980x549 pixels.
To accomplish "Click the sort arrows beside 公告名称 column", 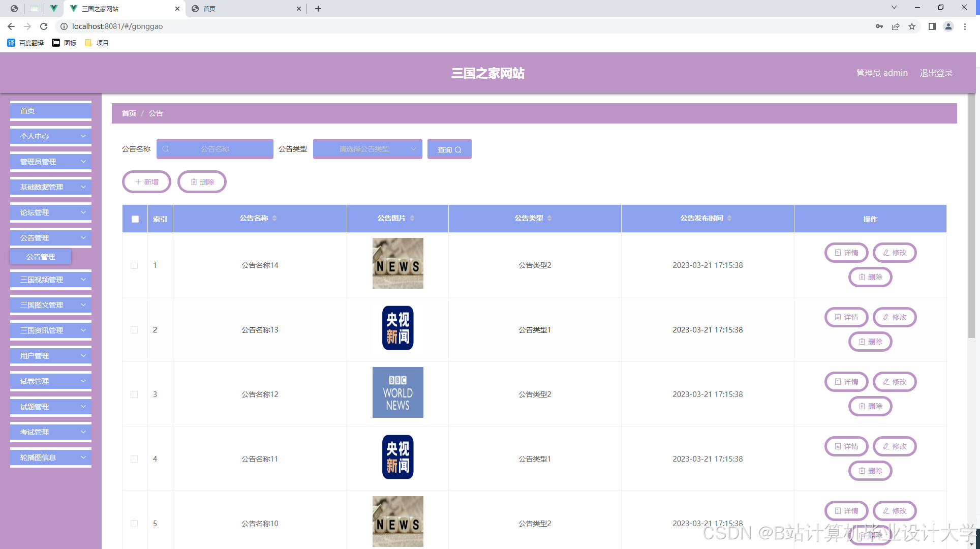I will (x=274, y=218).
